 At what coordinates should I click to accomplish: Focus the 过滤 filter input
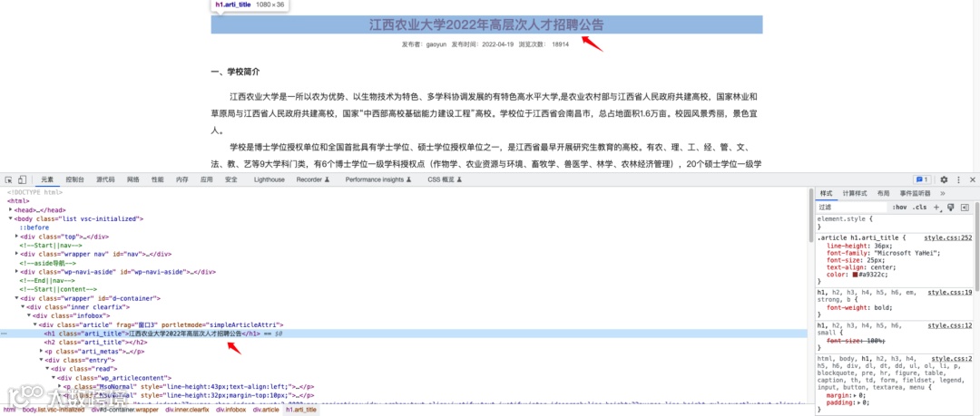coord(852,207)
